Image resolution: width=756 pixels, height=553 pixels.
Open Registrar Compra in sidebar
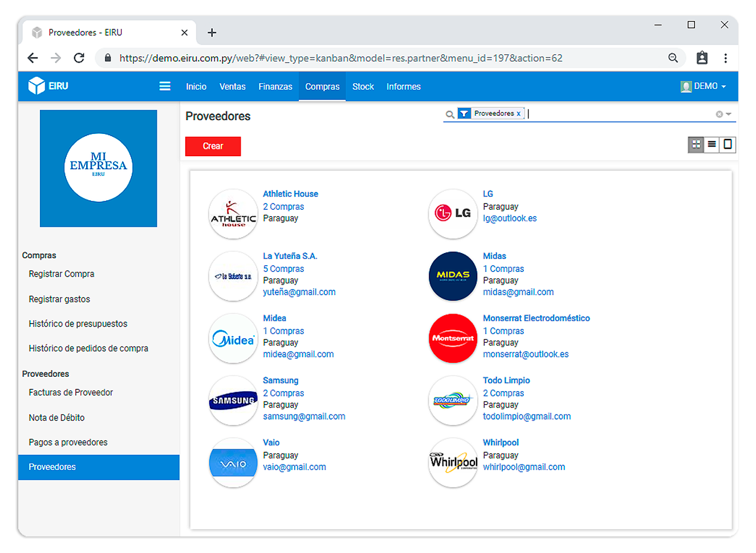(x=62, y=274)
